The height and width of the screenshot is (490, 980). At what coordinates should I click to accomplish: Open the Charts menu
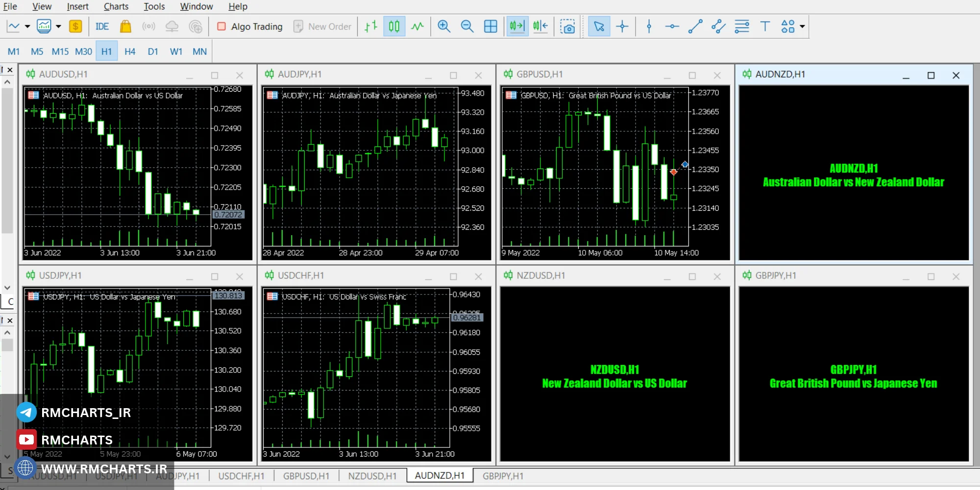coord(116,6)
